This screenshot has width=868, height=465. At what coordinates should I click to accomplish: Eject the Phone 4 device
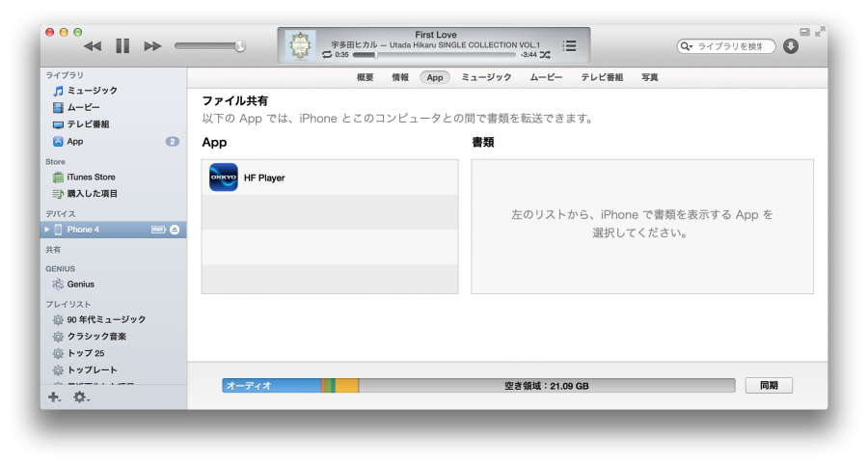(175, 230)
